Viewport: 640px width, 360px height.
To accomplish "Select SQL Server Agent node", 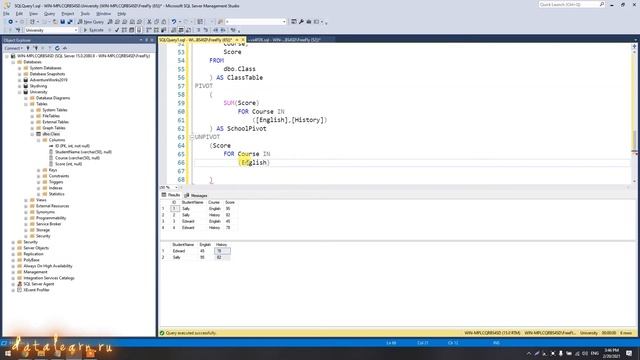I will [38, 284].
